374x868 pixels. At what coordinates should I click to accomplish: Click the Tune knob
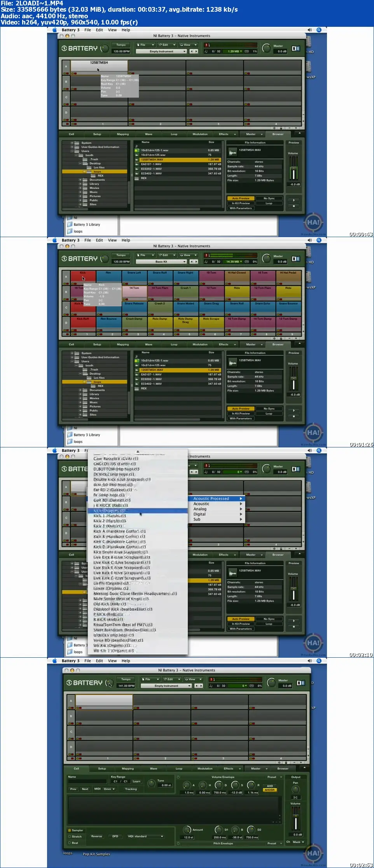151,783
